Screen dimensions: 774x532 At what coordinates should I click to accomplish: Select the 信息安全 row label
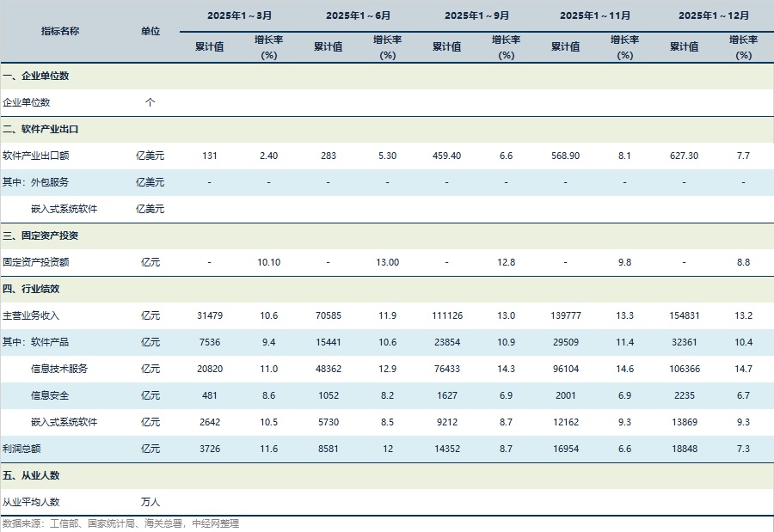(50, 395)
